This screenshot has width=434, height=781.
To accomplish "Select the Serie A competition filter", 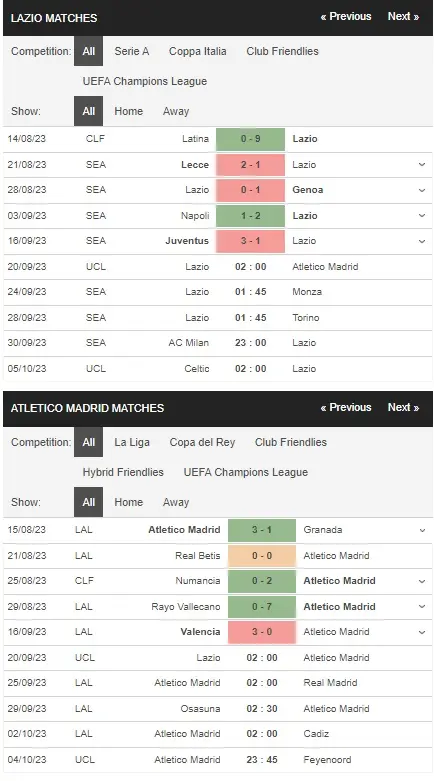I will pos(132,51).
